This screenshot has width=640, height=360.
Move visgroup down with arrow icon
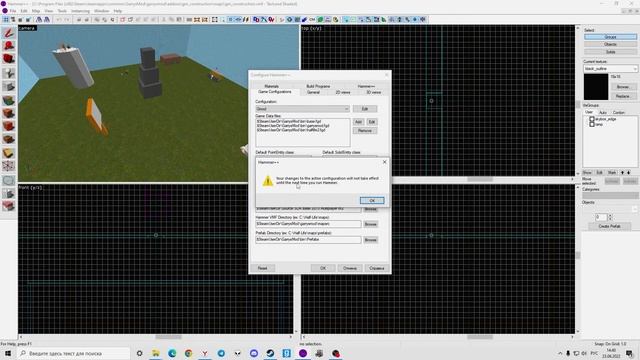tap(629, 173)
